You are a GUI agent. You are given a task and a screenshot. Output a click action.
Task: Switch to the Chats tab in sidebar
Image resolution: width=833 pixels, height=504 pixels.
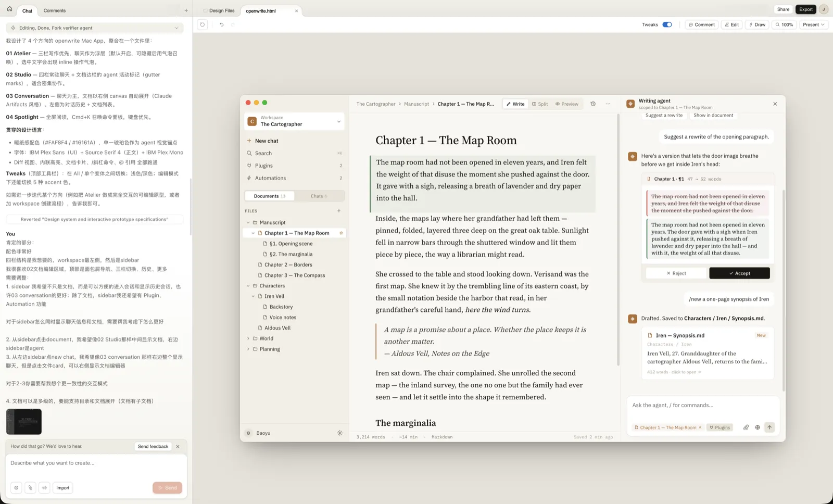(319, 196)
